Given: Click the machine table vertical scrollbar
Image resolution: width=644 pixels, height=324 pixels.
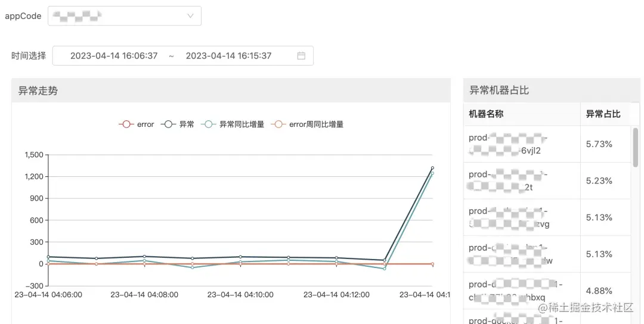Looking at the screenshot, I should 636,147.
